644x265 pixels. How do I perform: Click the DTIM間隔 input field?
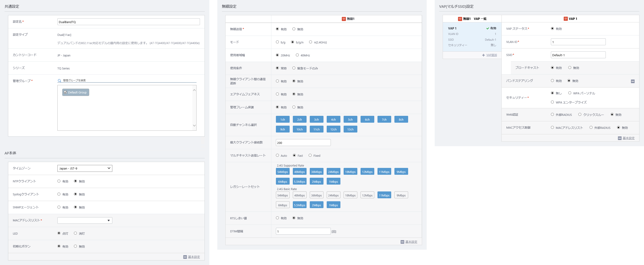pyautogui.click(x=303, y=231)
